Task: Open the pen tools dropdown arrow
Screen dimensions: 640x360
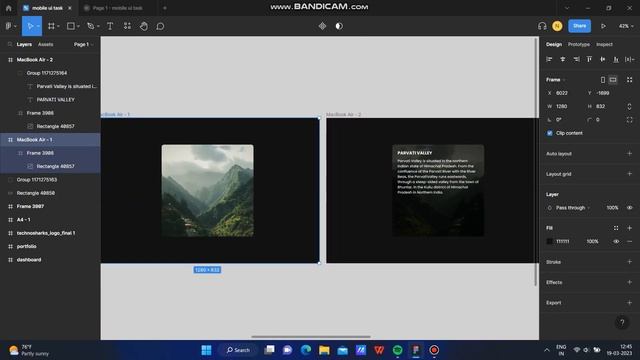Action: tap(98, 26)
